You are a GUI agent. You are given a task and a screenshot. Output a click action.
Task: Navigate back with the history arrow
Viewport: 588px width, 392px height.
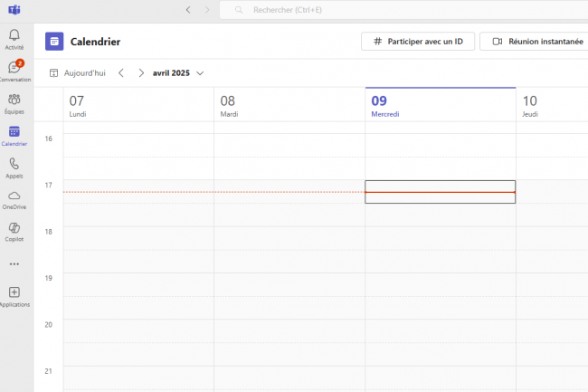pos(187,10)
